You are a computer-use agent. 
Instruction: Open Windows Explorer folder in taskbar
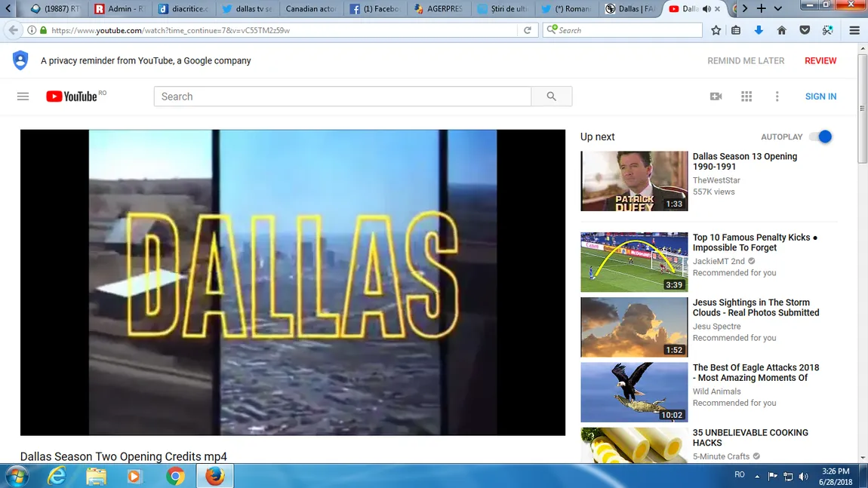[96, 476]
